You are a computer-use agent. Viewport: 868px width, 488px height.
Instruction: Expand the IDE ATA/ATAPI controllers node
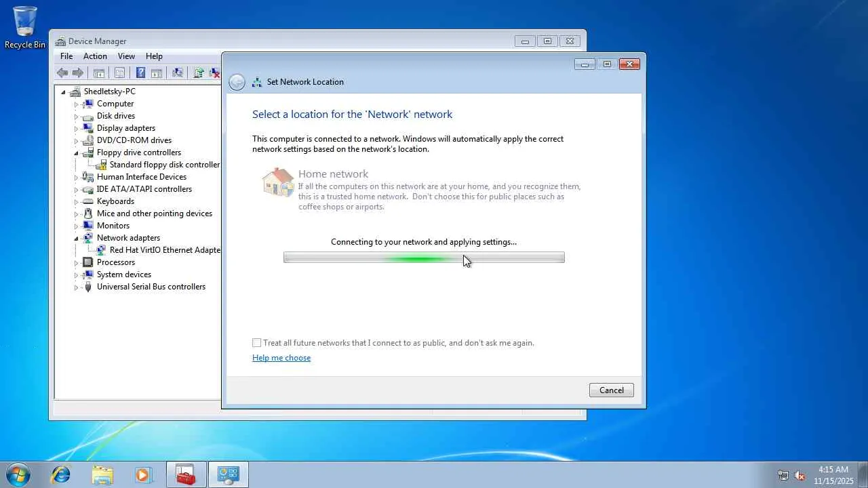tap(76, 190)
